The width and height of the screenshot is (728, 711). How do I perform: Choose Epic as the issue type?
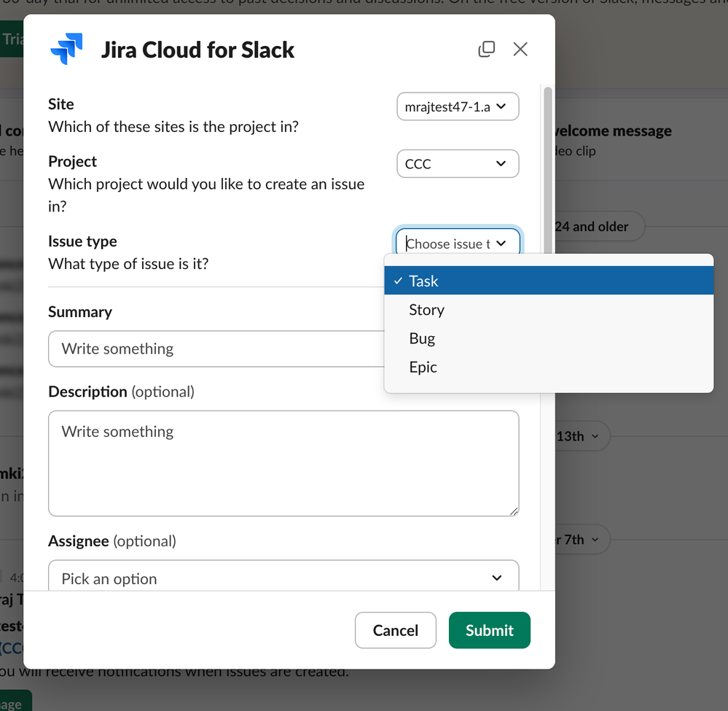[x=549, y=367]
